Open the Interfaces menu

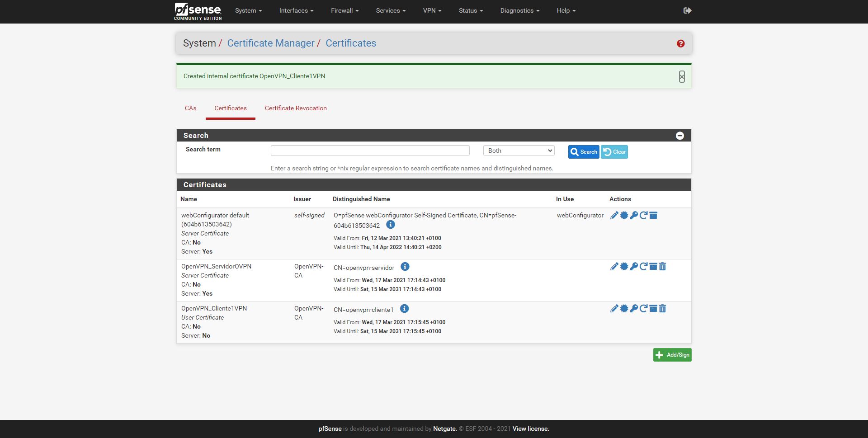coord(297,10)
